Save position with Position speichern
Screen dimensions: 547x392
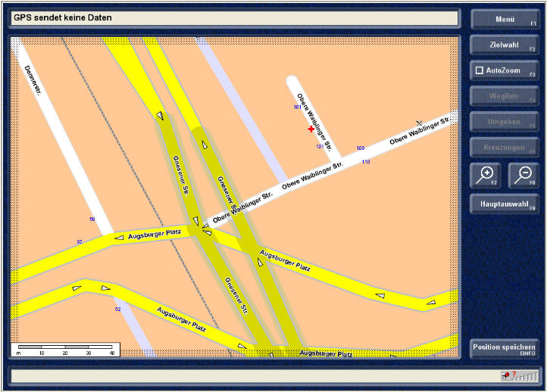(x=505, y=348)
